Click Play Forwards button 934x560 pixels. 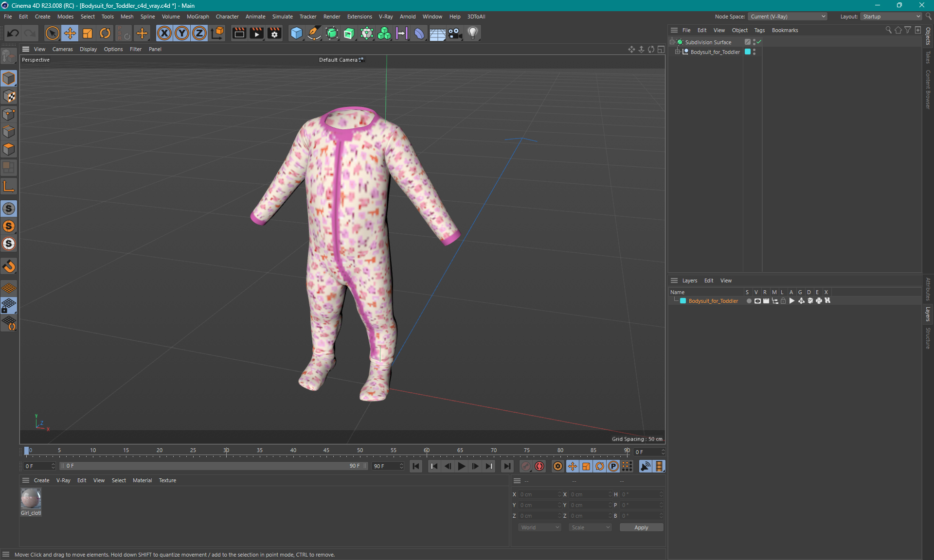(x=461, y=466)
